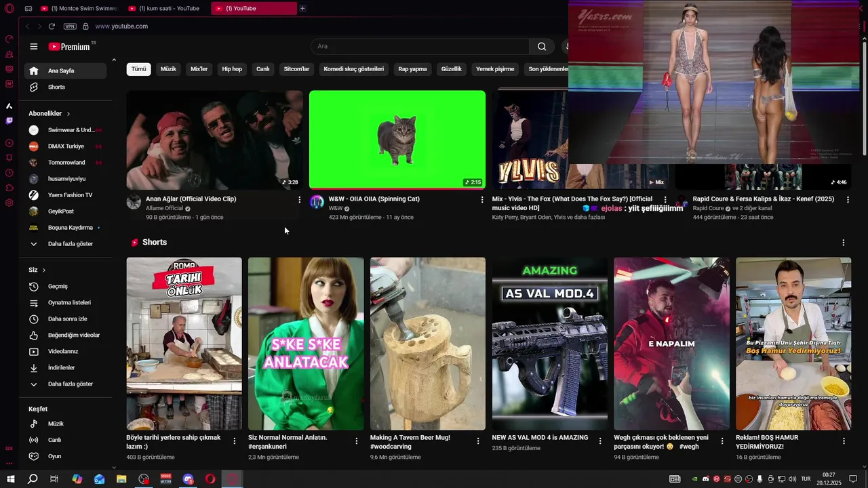Reload the page in Opera toolbar

point(52,26)
